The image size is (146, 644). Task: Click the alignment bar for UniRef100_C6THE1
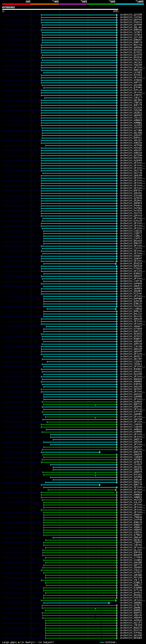point(81,73)
